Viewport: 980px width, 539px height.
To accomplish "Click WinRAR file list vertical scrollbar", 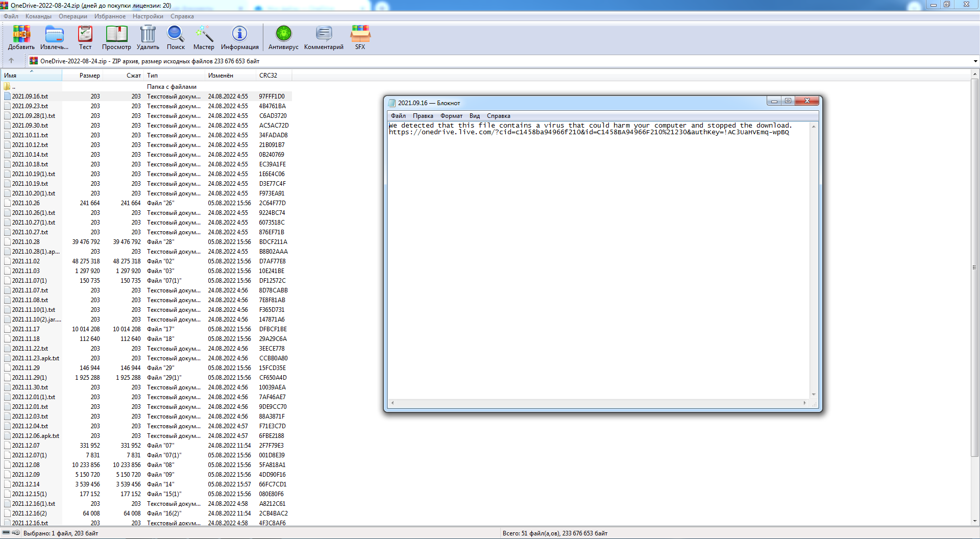I will click(975, 267).
